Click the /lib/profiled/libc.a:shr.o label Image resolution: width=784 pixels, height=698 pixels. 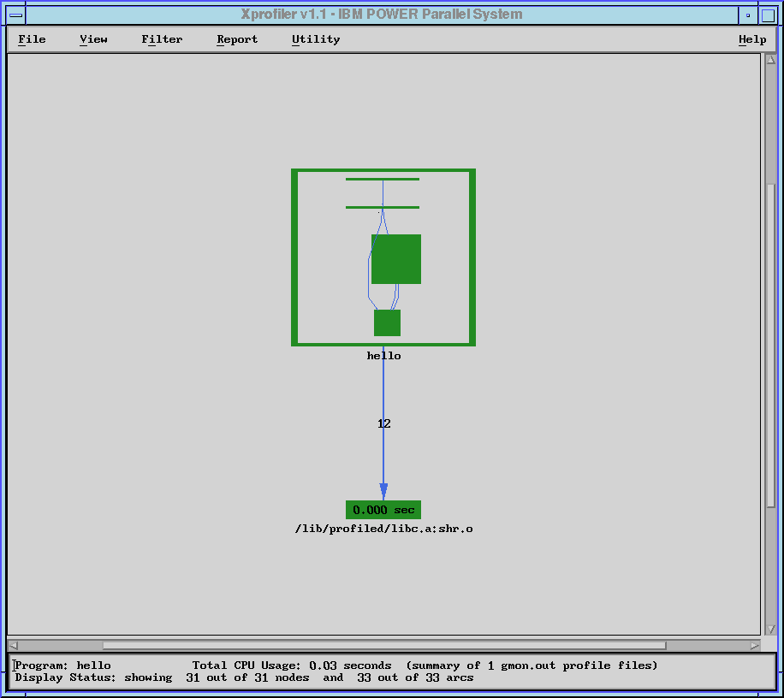[x=383, y=529]
